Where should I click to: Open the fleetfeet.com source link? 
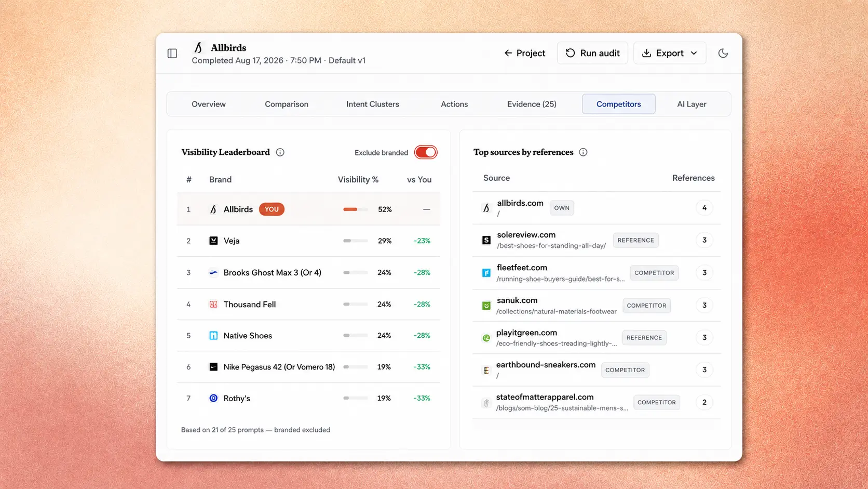tap(522, 268)
